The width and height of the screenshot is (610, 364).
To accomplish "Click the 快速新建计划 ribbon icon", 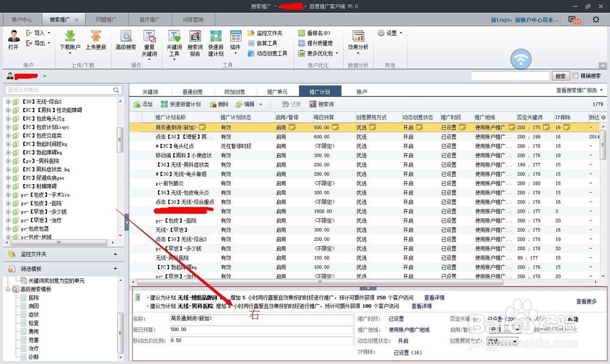I will click(215, 36).
